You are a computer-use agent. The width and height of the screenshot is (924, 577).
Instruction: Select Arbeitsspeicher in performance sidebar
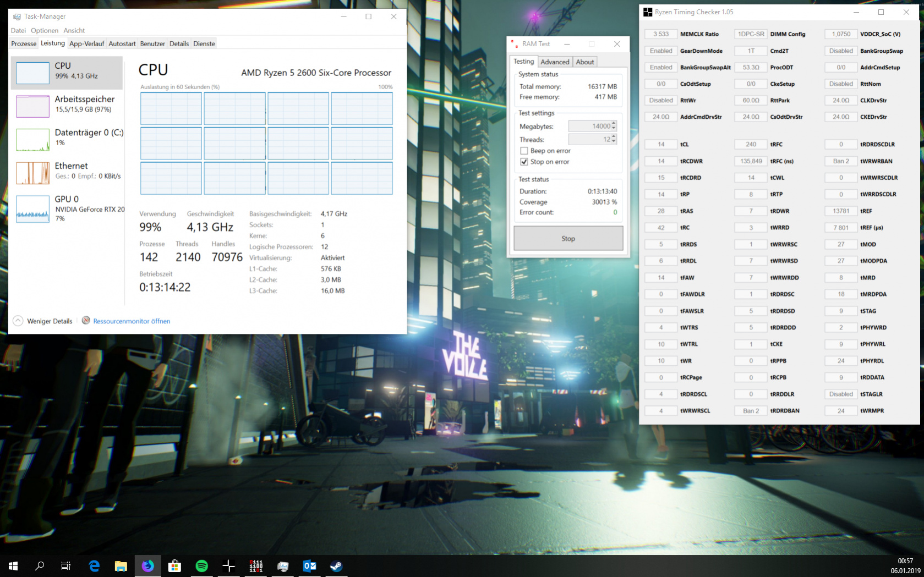click(67, 105)
